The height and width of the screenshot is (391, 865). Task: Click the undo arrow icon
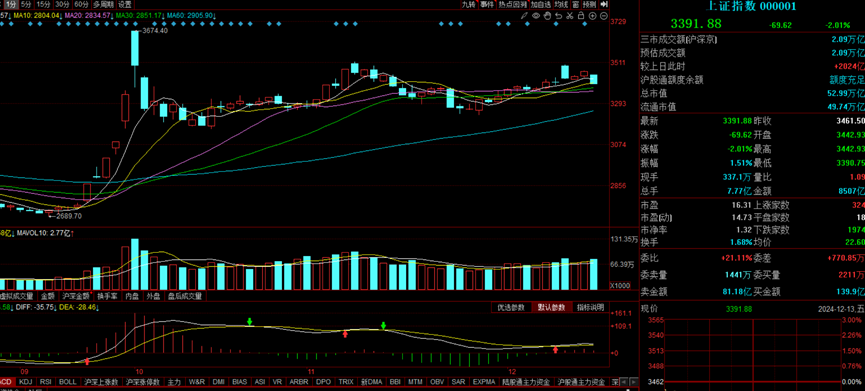pos(558,15)
